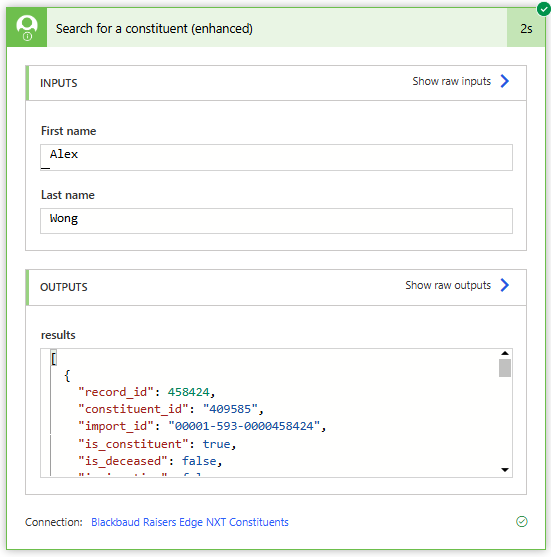The image size is (551, 557).
Task: Click the green success checkmark badge
Action: pyautogui.click(x=544, y=9)
